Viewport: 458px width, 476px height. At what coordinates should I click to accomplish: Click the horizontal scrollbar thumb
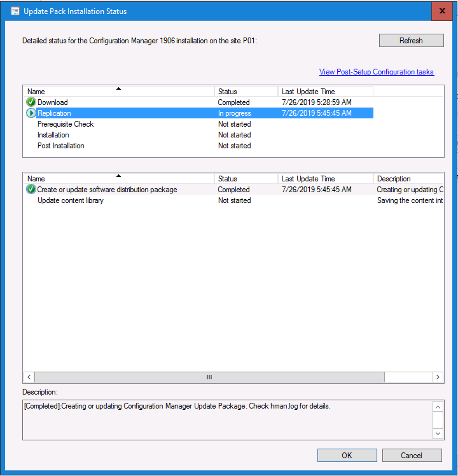tap(209, 377)
